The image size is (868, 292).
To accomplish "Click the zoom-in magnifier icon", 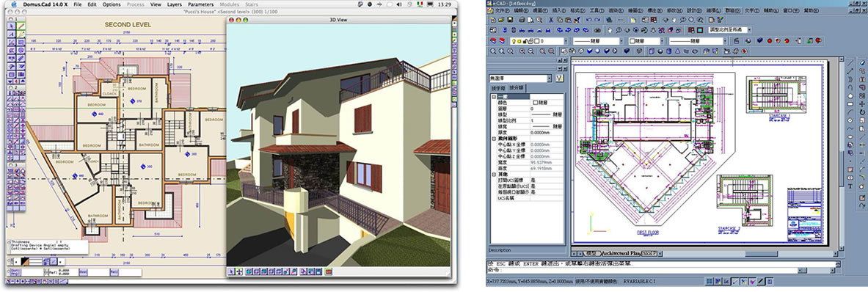I will (522, 51).
